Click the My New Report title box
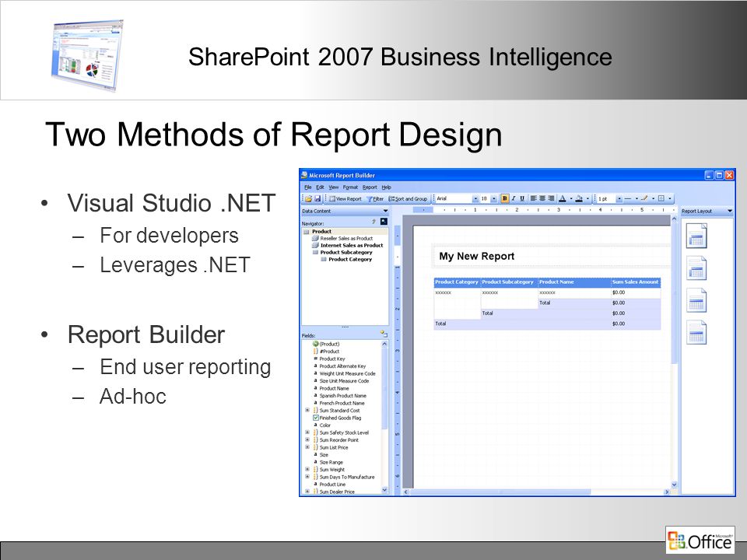The image size is (747, 560). (x=550, y=256)
